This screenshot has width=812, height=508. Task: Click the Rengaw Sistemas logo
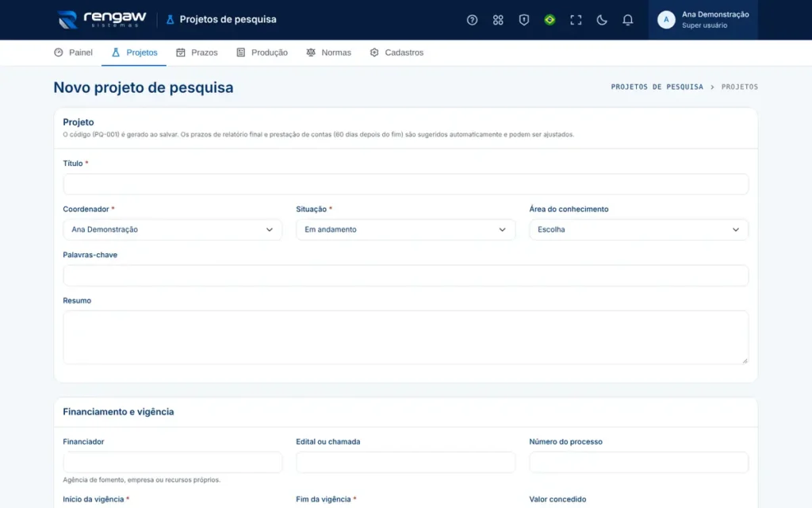point(101,20)
